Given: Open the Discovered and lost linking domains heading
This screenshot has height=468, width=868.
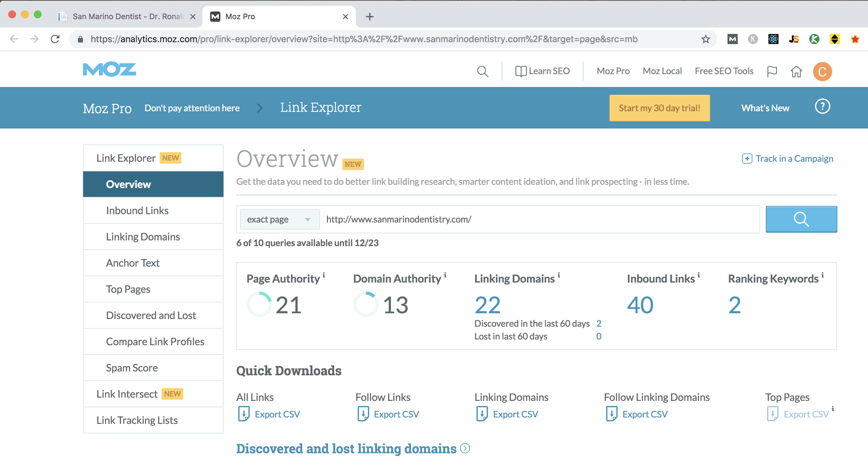Looking at the screenshot, I should click(346, 449).
